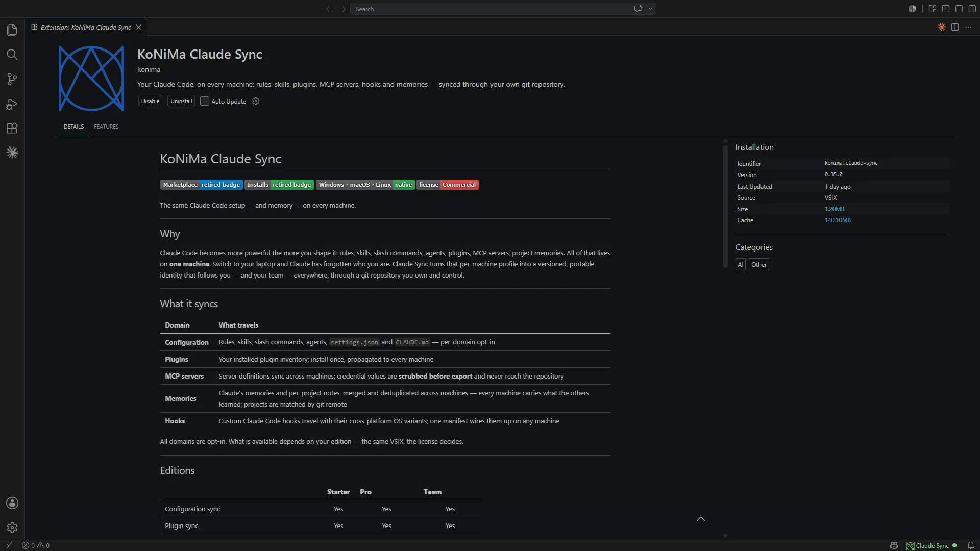Click the settings.json code label
Viewport: 980px width, 551px height.
tap(354, 342)
